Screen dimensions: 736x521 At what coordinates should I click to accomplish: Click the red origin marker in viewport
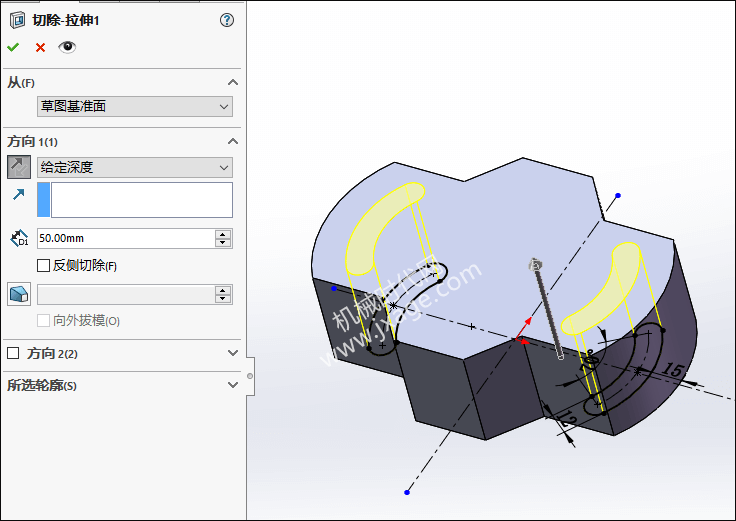click(x=523, y=332)
